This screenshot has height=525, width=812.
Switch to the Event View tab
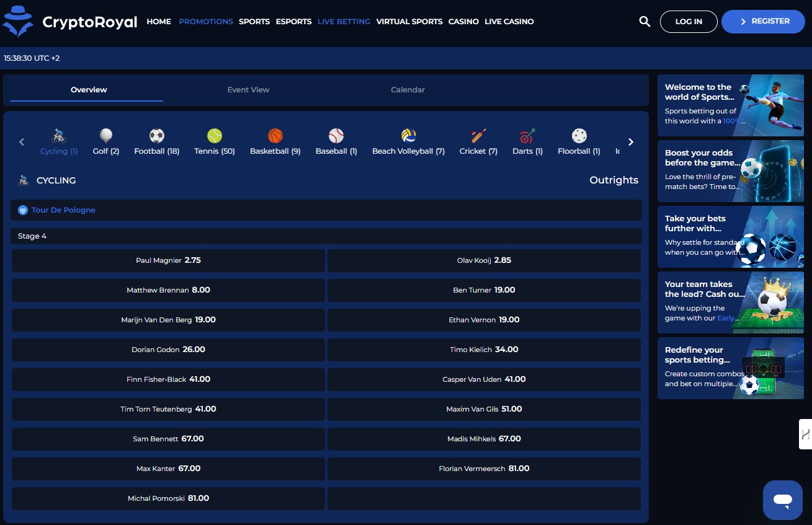point(248,90)
